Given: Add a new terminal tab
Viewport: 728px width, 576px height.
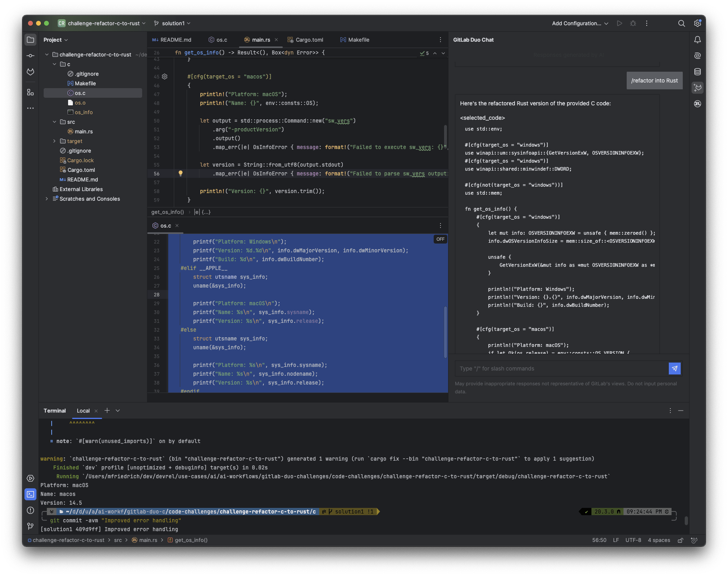Looking at the screenshot, I should pos(107,411).
